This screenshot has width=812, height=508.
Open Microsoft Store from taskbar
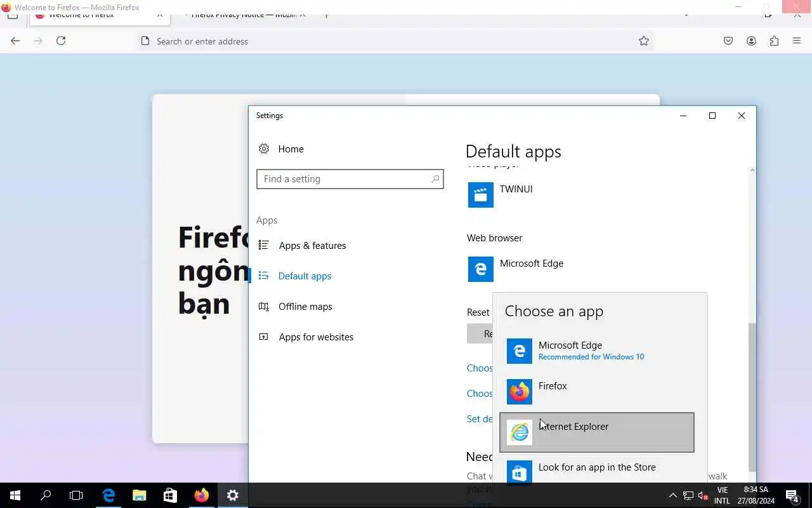click(170, 495)
